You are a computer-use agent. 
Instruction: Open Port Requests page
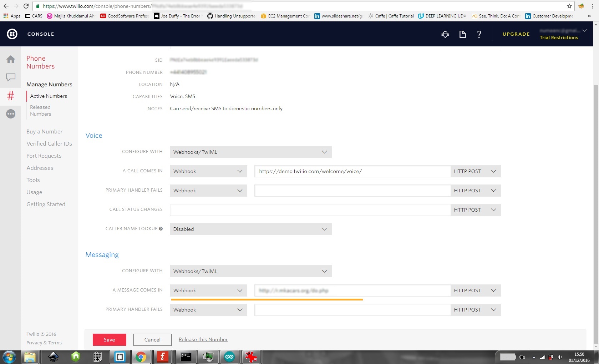pyautogui.click(x=44, y=156)
